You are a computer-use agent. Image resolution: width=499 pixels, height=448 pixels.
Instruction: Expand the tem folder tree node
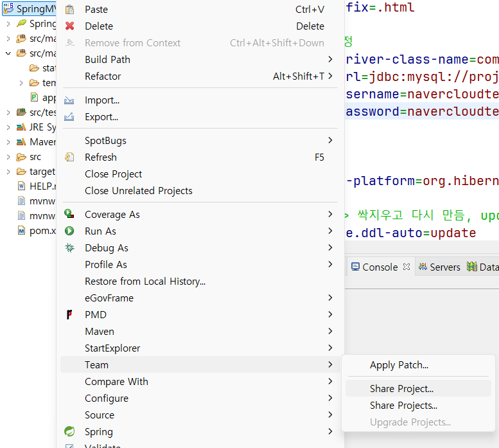click(x=21, y=83)
